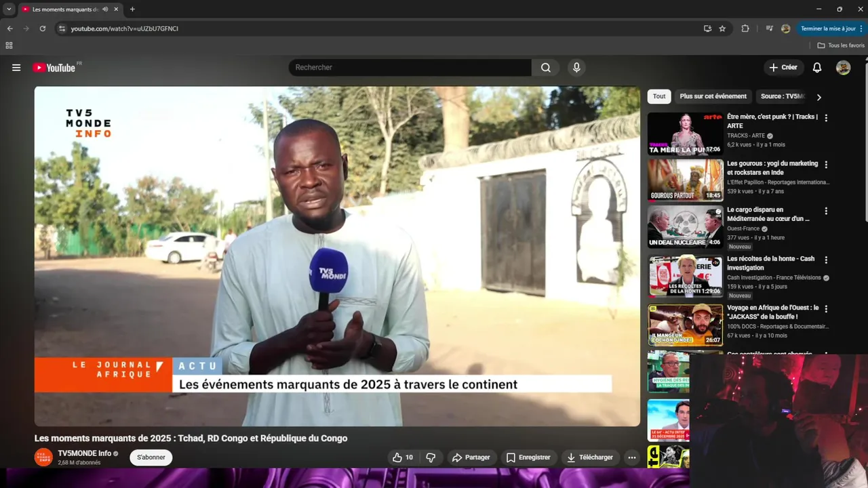Image resolution: width=868 pixels, height=488 pixels.
Task: Open options for Les gourous video
Action: pyautogui.click(x=826, y=165)
